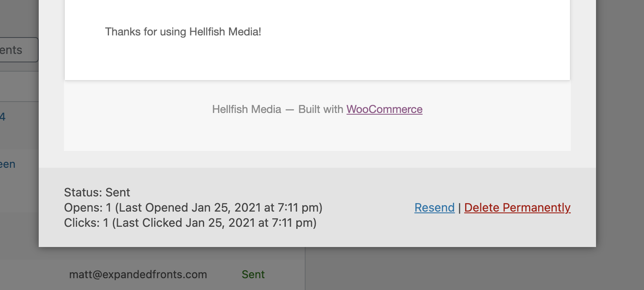Click the Resend link
The image size is (644, 290).
tap(434, 207)
